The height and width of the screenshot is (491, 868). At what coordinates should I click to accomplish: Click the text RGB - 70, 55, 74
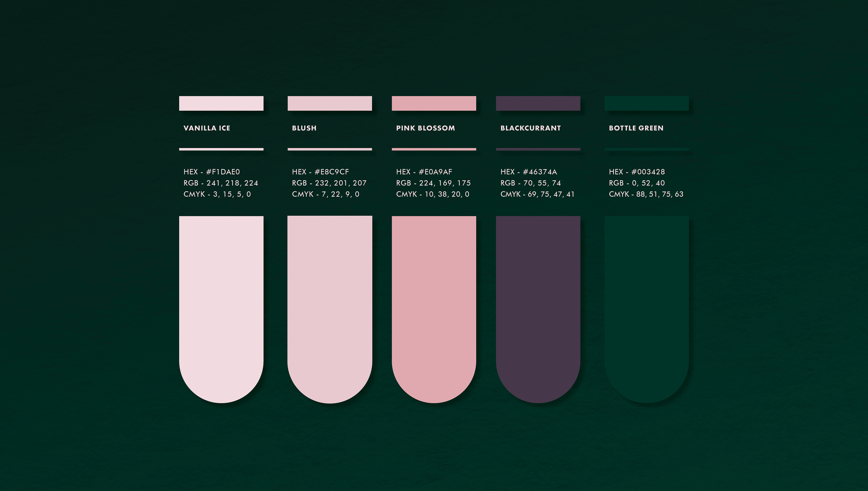coord(531,183)
